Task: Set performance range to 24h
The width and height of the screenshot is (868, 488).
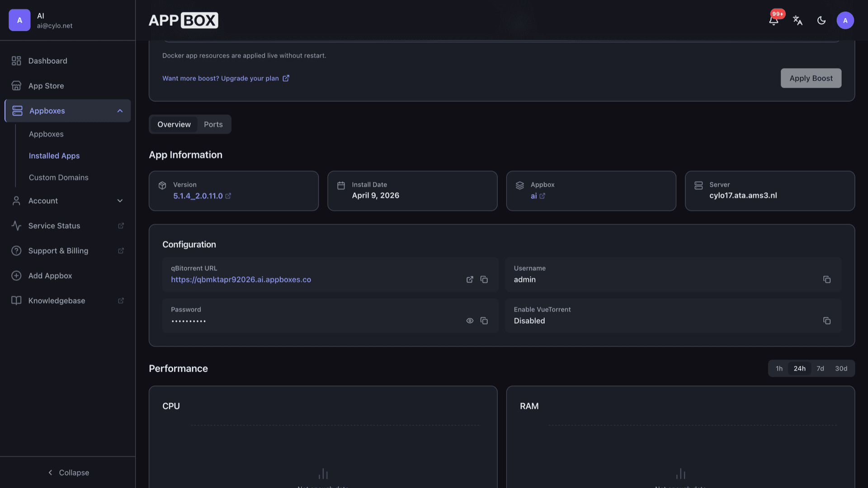Action: (x=799, y=369)
